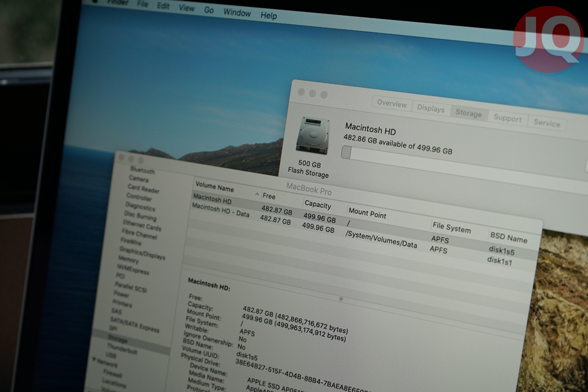Click the bold Macintosh HD: details heading
The image size is (588, 392).
point(209,284)
